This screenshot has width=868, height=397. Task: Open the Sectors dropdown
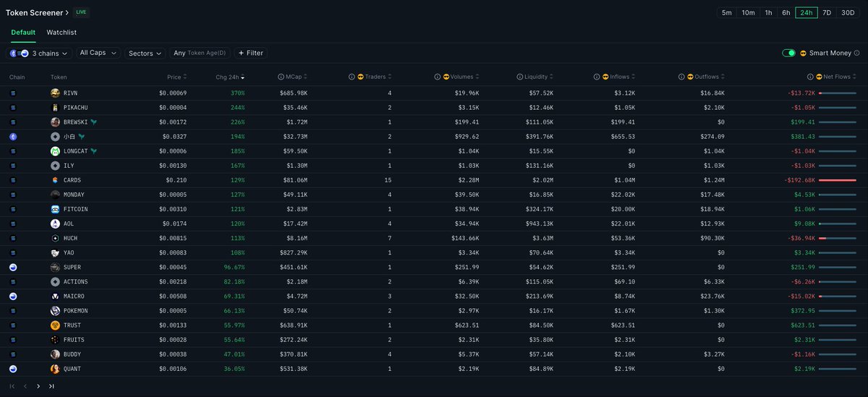tap(145, 53)
